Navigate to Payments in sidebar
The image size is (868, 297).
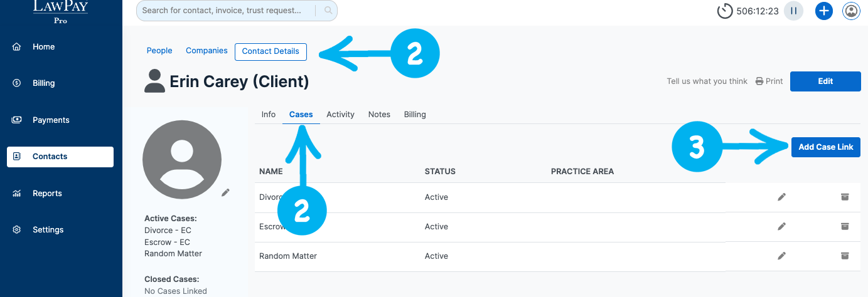[x=51, y=120]
